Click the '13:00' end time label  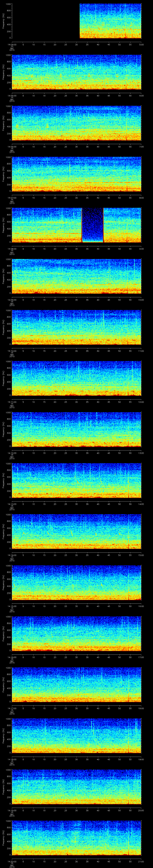[x=141, y=453]
